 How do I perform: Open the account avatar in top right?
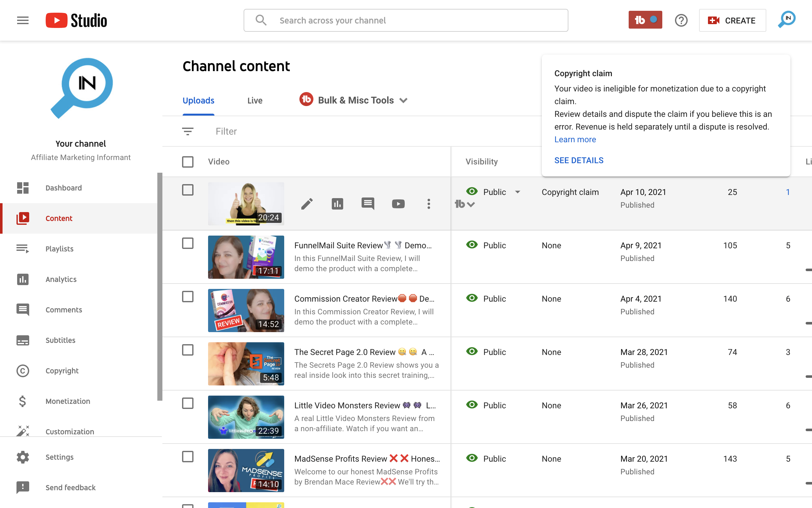coord(787,19)
